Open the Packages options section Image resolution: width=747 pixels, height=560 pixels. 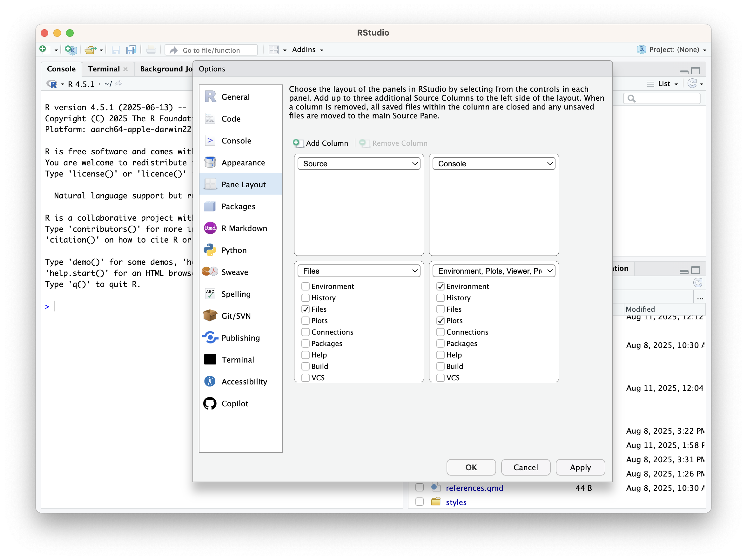tap(240, 206)
